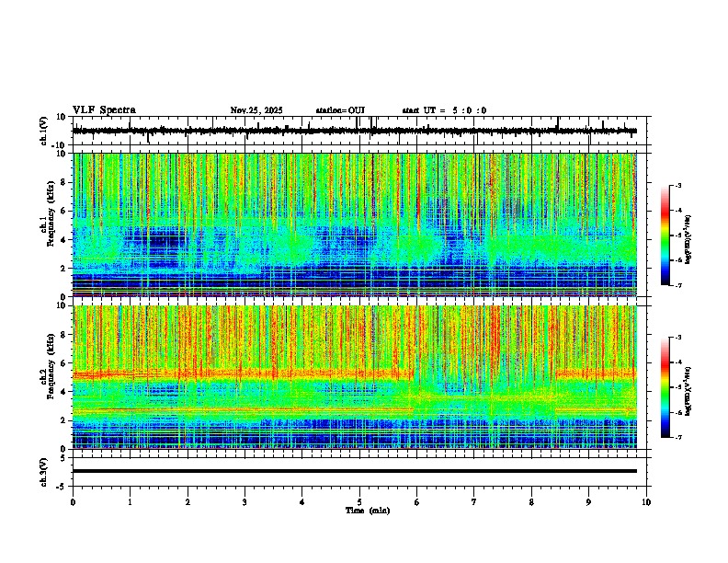
Task: Click the '-3' tick on ch.1 colorbar
Action: [x=678, y=186]
